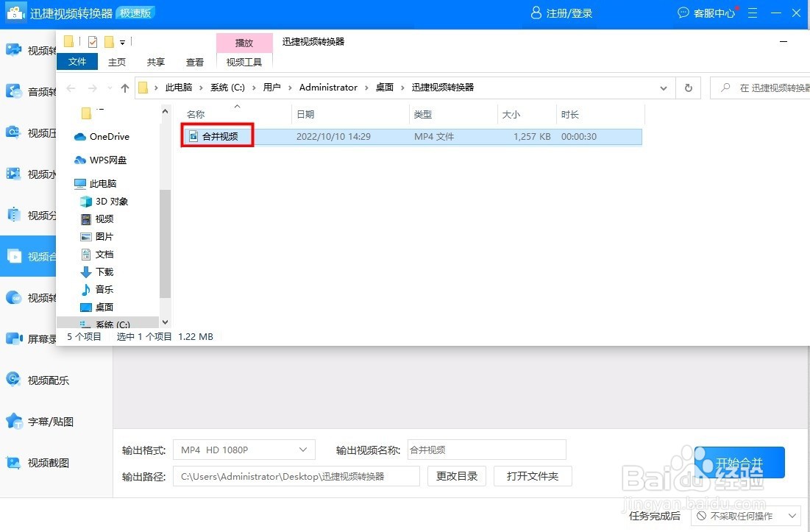Click the 用户 breadcrumb
Viewport: 810px width, 532px height.
(271, 88)
